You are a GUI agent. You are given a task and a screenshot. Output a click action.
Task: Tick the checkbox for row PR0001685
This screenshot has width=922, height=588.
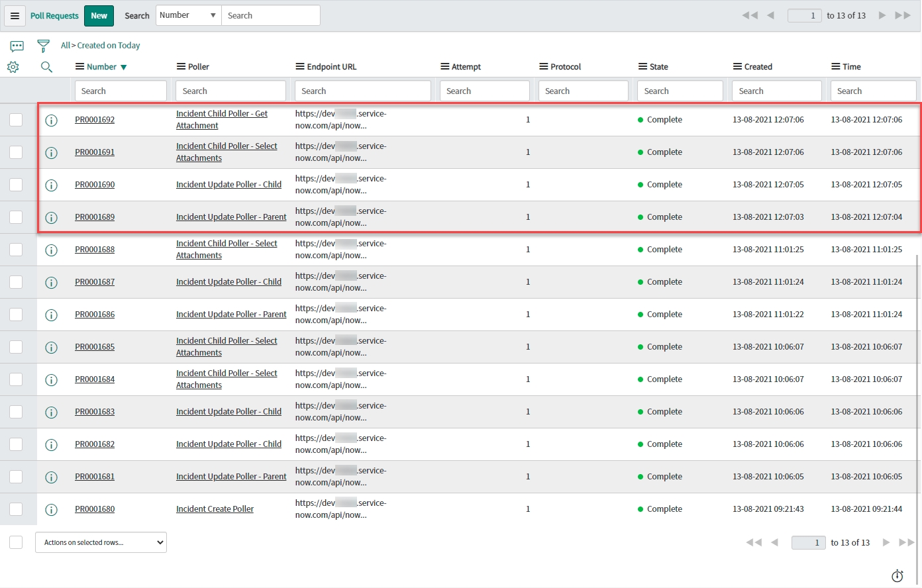click(16, 347)
